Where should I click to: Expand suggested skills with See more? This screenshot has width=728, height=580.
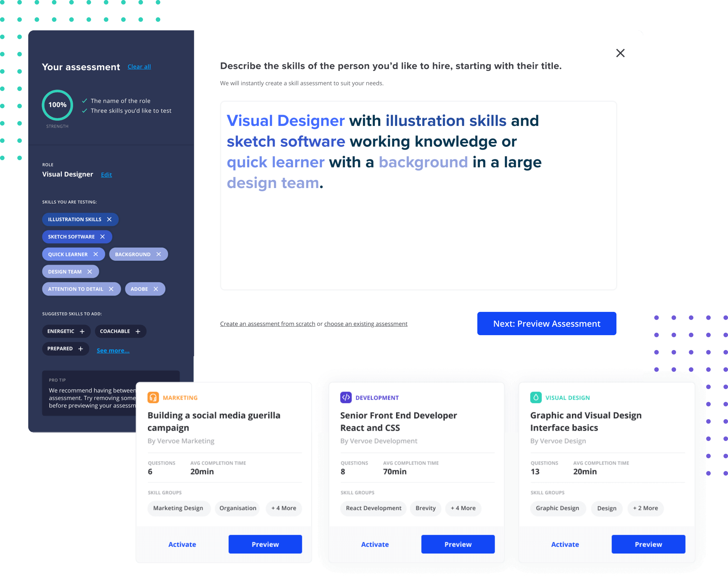click(113, 349)
